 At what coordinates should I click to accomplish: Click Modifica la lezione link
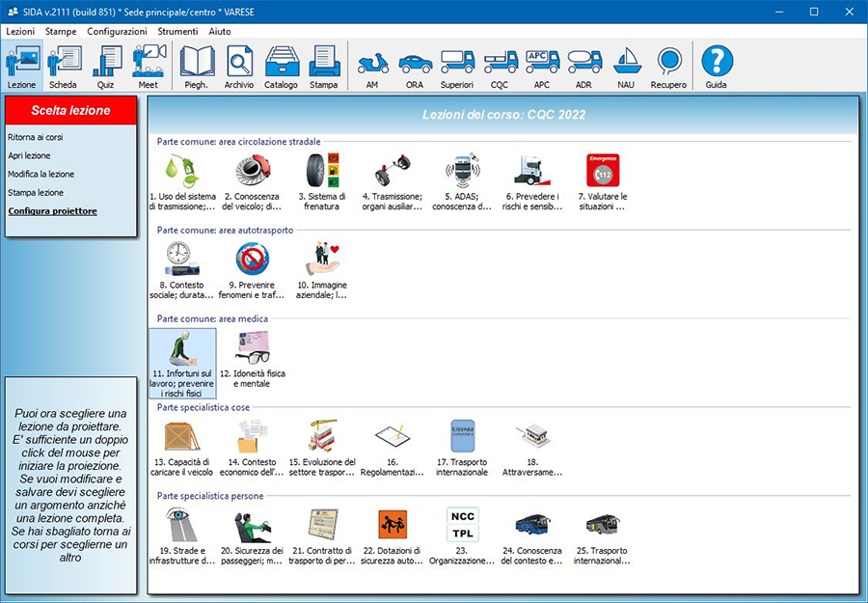tap(41, 175)
